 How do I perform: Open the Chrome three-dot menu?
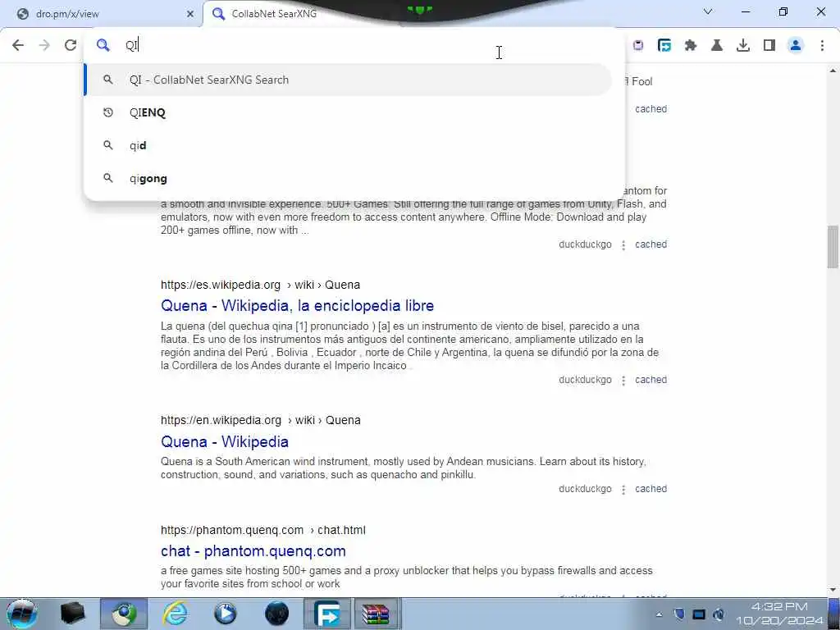(822, 46)
